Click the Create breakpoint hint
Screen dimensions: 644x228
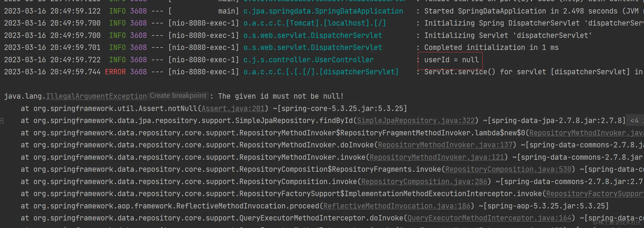(178, 96)
